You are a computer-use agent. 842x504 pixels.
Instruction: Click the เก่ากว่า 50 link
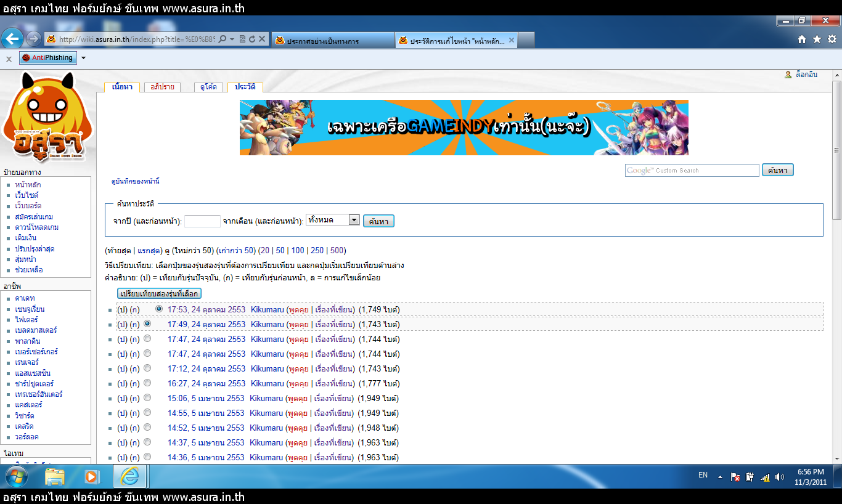(x=235, y=250)
